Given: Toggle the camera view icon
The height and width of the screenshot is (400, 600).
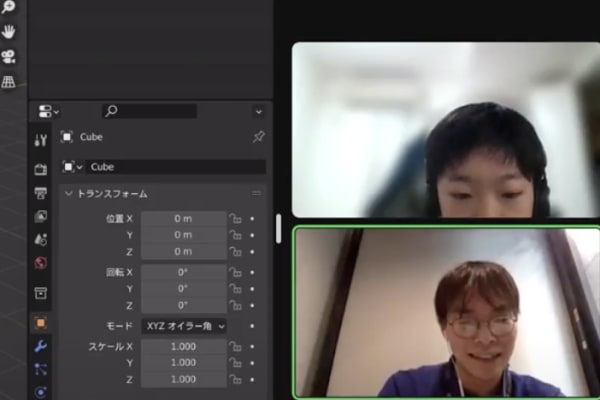Looking at the screenshot, I should (x=8, y=57).
